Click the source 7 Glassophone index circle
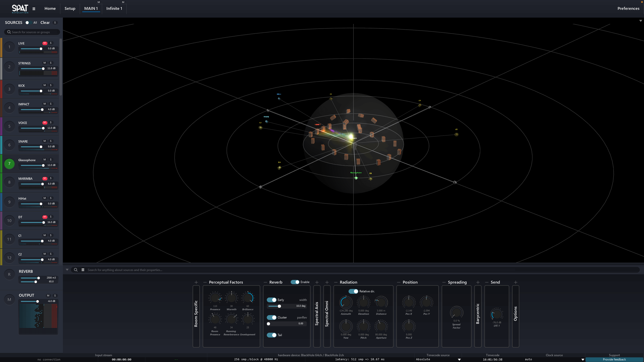 point(9,164)
